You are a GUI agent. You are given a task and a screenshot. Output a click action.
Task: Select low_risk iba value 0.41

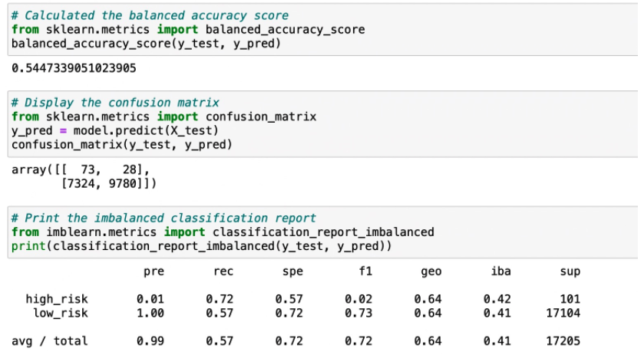[x=497, y=313]
